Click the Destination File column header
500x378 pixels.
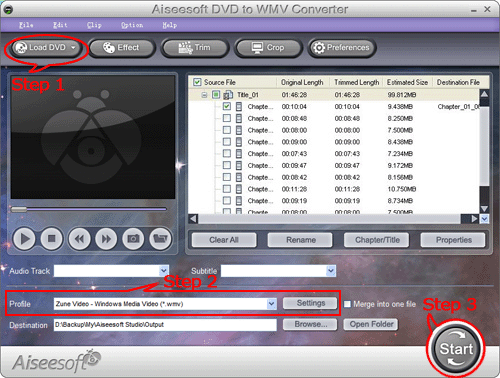tap(458, 82)
